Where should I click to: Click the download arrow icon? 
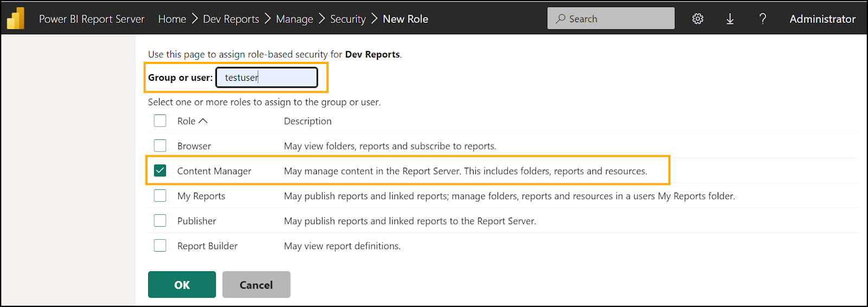point(730,19)
